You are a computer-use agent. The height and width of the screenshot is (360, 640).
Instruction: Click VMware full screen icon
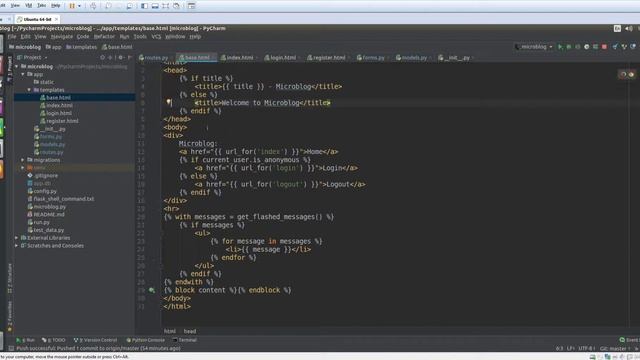point(166,6)
